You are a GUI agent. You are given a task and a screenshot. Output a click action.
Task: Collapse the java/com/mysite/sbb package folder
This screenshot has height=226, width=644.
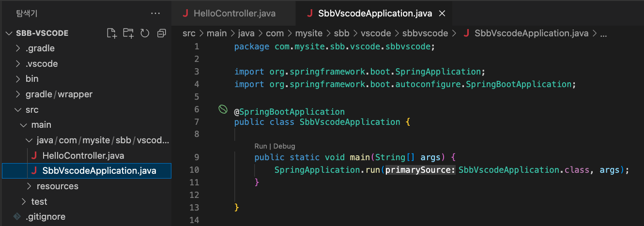tap(29, 140)
